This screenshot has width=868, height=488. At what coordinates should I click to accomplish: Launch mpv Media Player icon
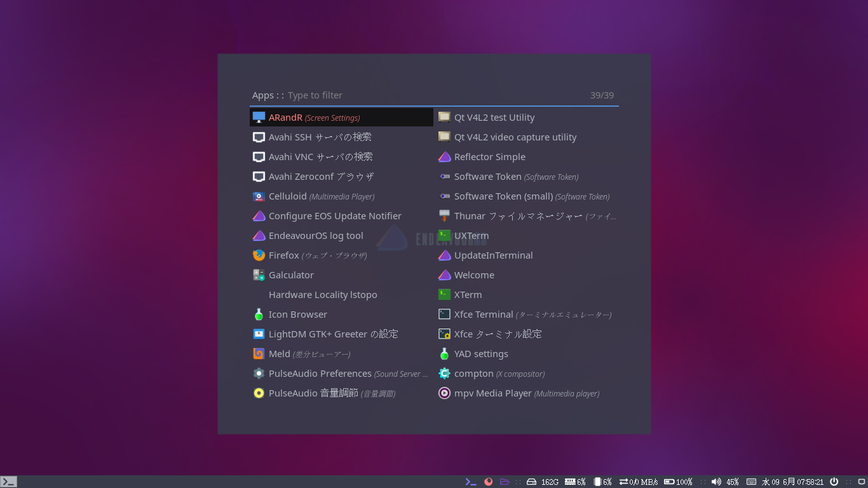click(444, 393)
